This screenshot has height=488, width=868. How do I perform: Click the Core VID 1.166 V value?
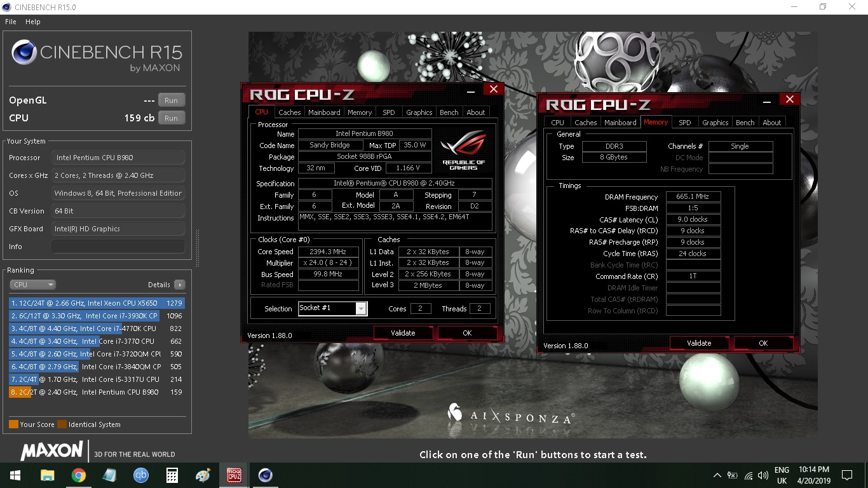pos(407,168)
